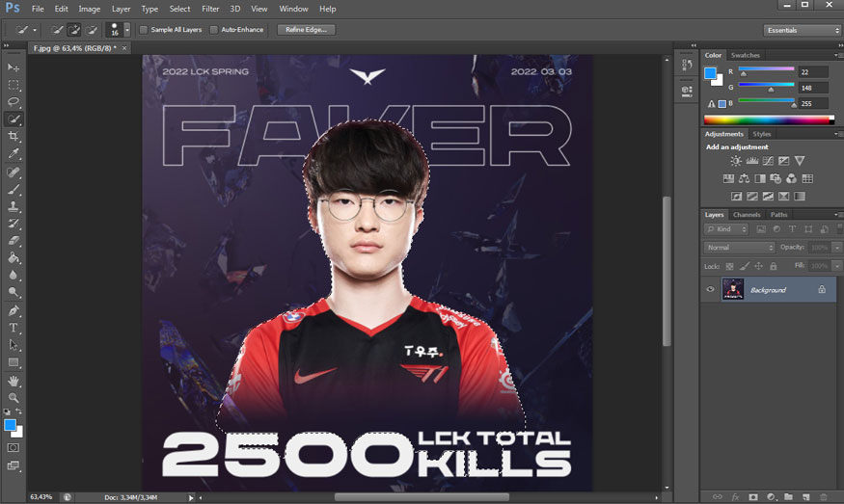Viewport: 844px width, 504px height.
Task: Select the Eyedropper tool
Action: click(x=14, y=153)
